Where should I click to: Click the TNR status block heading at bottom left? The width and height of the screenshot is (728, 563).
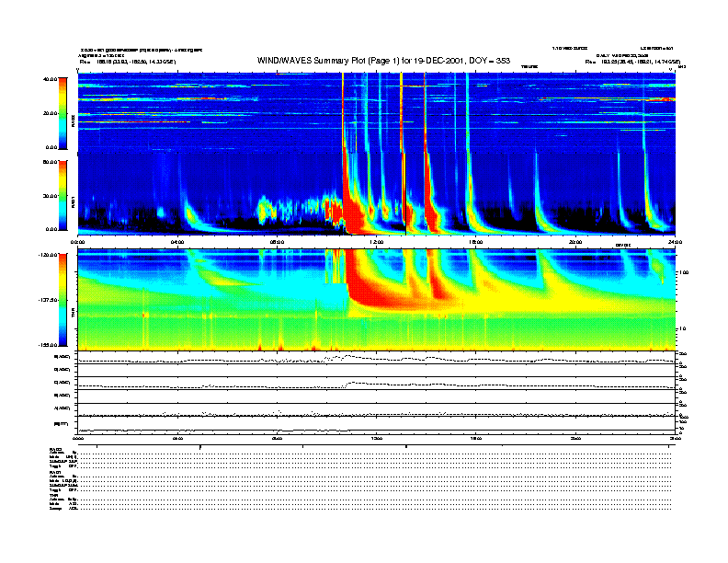tap(53, 495)
